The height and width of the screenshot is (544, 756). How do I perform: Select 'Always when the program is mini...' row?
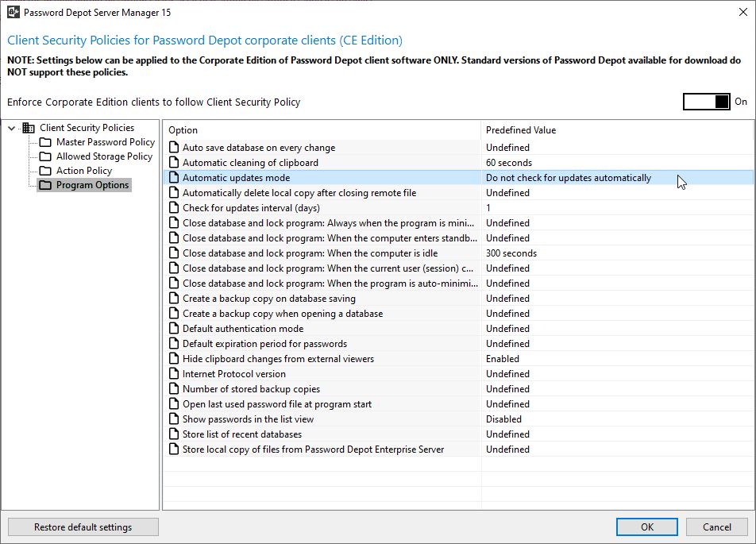coord(458,223)
